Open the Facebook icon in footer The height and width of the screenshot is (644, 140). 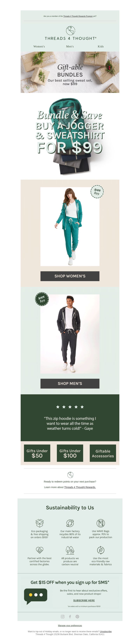[x=70, y=616]
